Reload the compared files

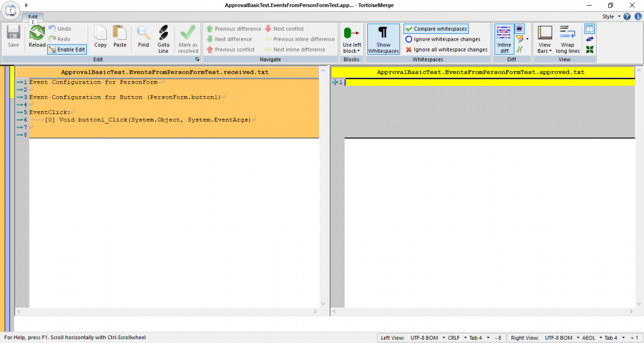coord(37,37)
